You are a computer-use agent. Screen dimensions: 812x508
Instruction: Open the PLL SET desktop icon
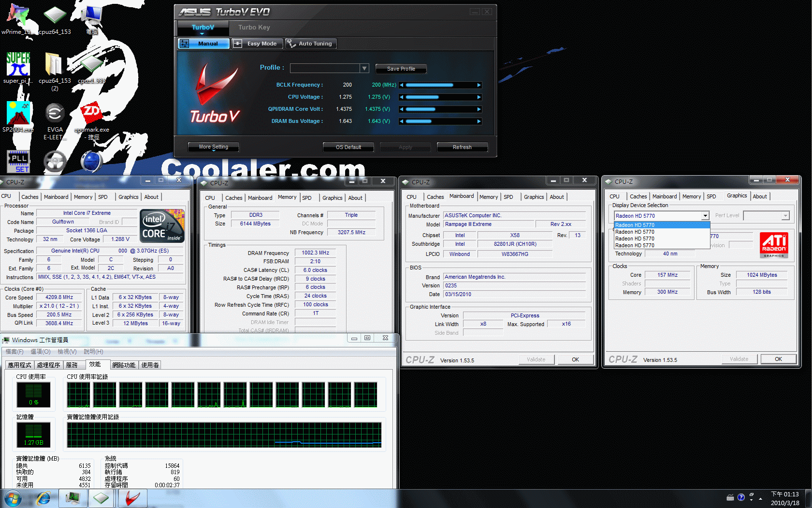(18, 162)
